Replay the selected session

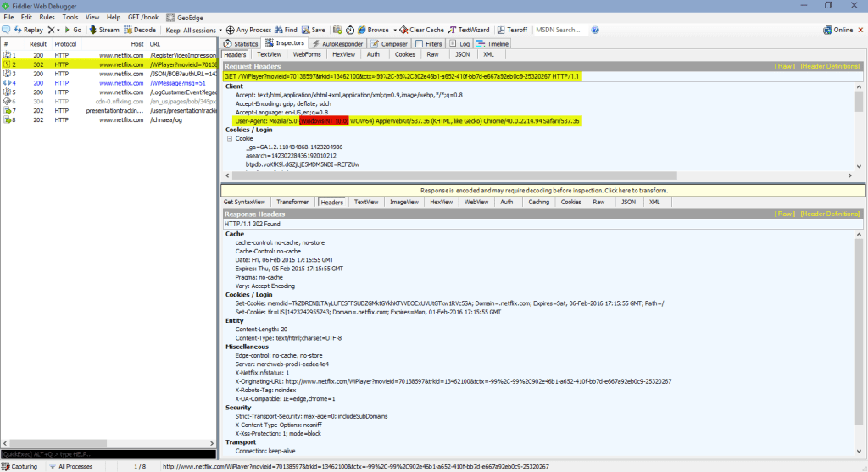(28, 30)
